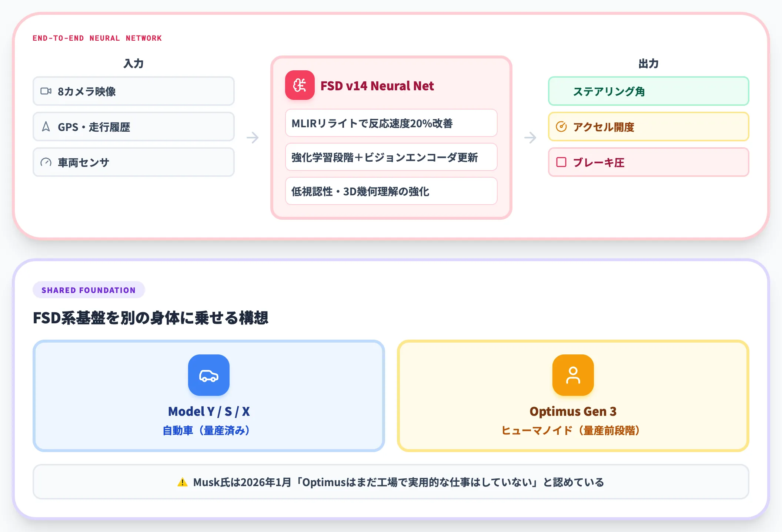Screen dimensions: 782x532
Task: Click the camera icon beside 8カメラ映像
Action: [46, 91]
